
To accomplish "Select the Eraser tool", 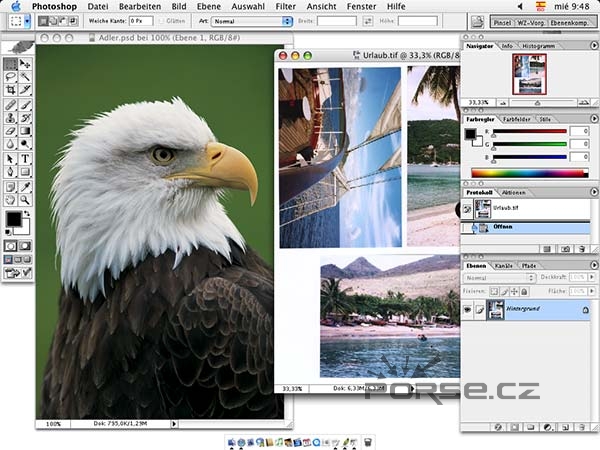I will (10, 130).
